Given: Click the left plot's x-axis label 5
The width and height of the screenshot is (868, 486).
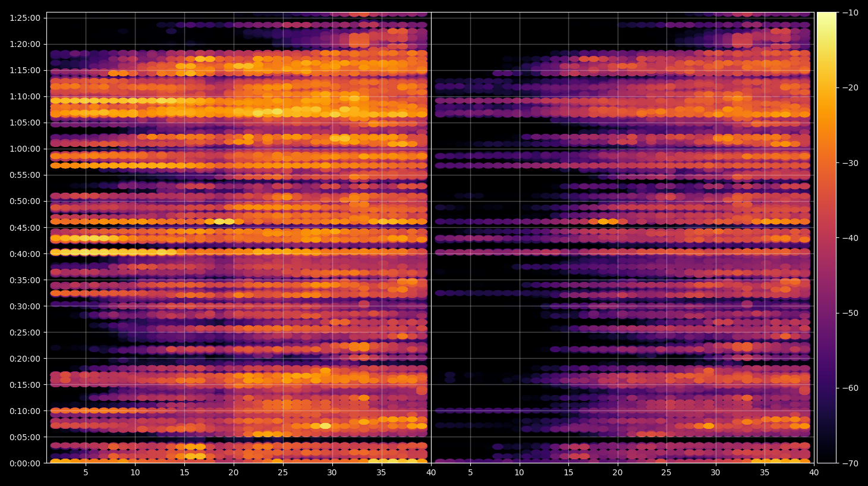Looking at the screenshot, I should (x=86, y=473).
